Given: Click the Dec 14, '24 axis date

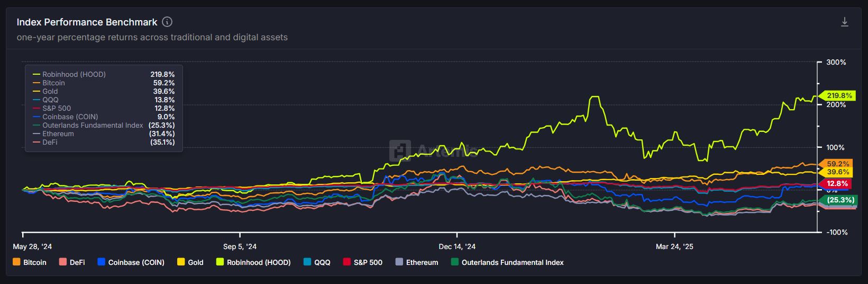Looking at the screenshot, I should pyautogui.click(x=457, y=247).
